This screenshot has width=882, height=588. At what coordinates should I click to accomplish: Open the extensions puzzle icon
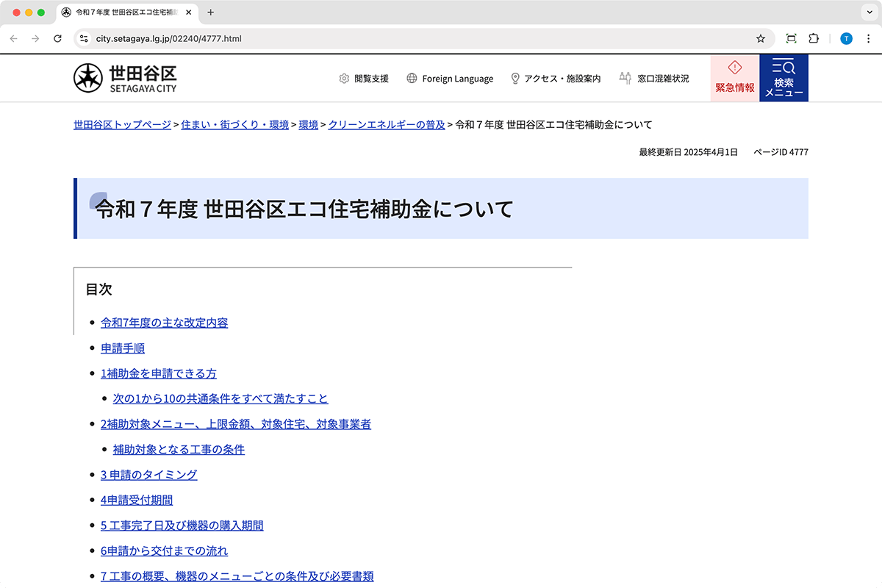click(x=814, y=38)
